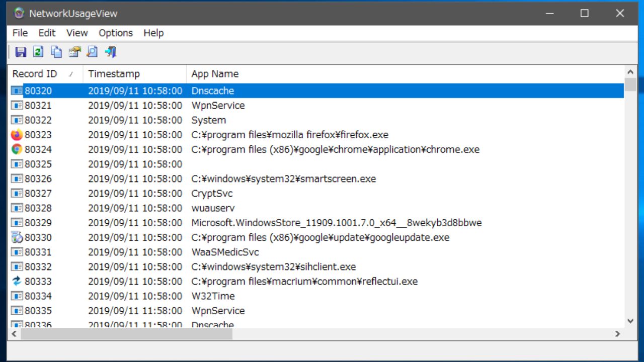The width and height of the screenshot is (644, 362).
Task: Select the WpnService entry of record 80335
Action: click(x=218, y=311)
